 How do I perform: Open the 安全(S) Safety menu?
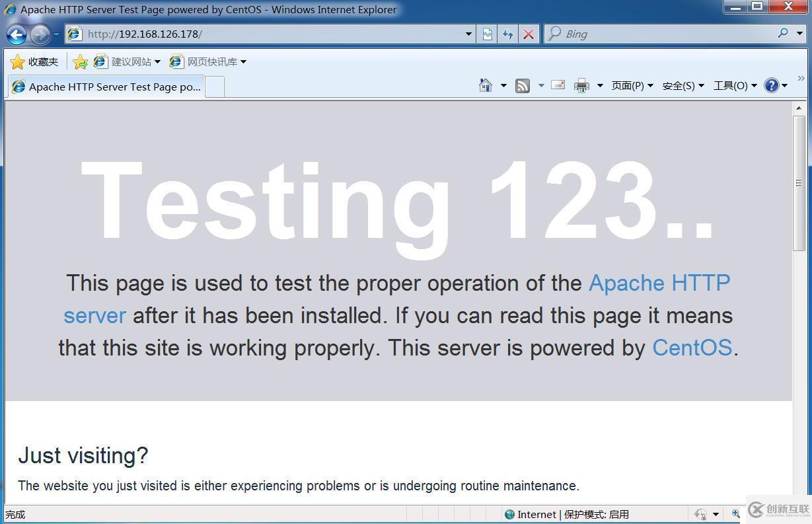pos(683,85)
